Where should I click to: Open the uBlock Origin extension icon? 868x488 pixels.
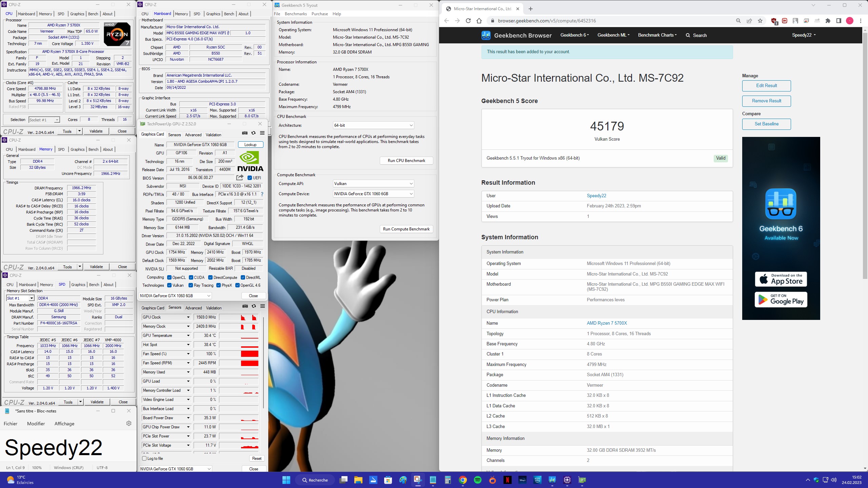pyautogui.click(x=774, y=21)
